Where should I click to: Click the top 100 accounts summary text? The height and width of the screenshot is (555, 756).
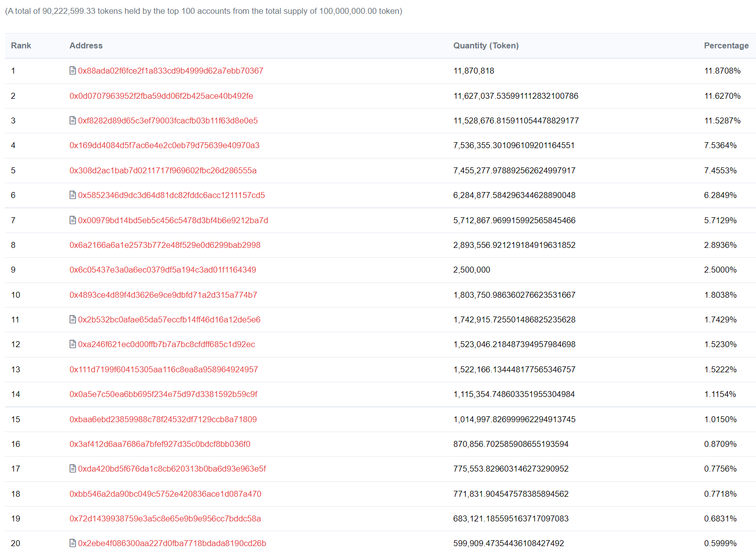click(203, 11)
